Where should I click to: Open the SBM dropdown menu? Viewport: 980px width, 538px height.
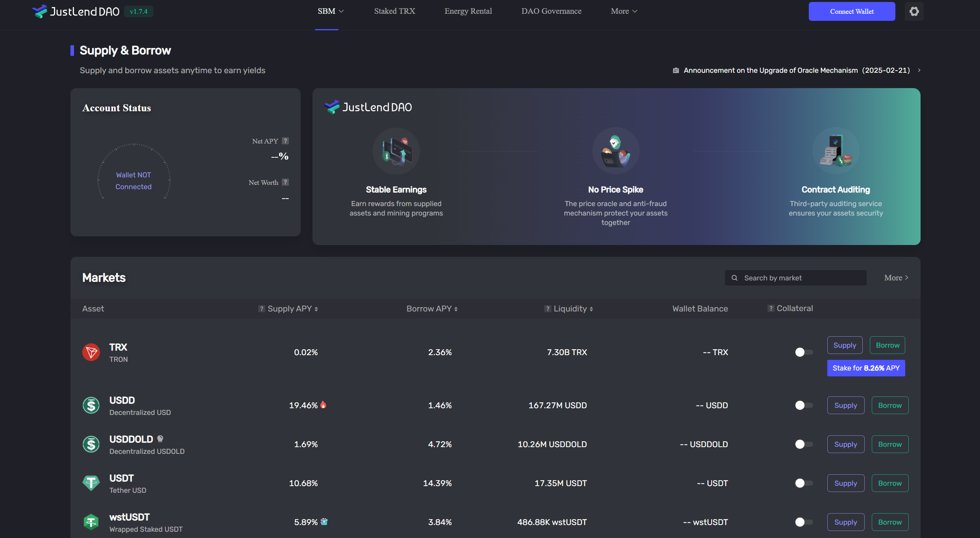tap(331, 11)
